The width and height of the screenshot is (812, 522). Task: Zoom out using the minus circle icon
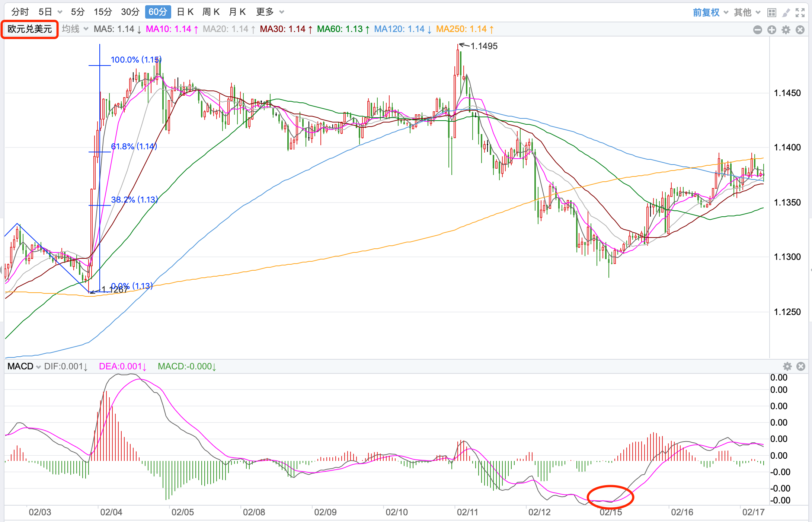(757, 30)
